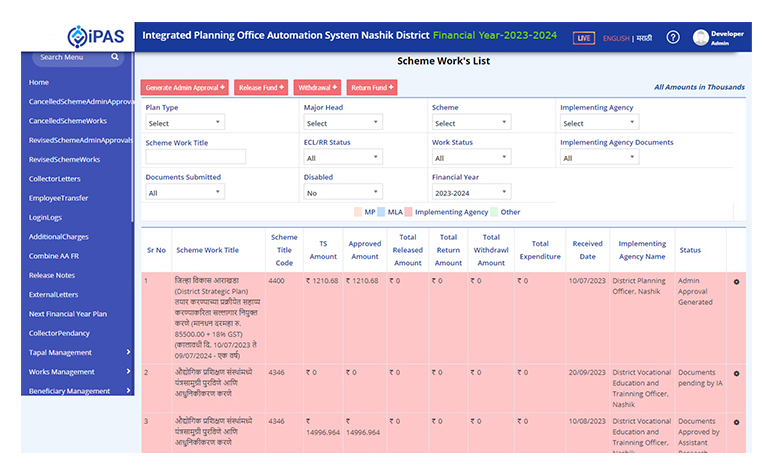Click the Release Fund button
The width and height of the screenshot is (772, 474).
click(x=260, y=88)
